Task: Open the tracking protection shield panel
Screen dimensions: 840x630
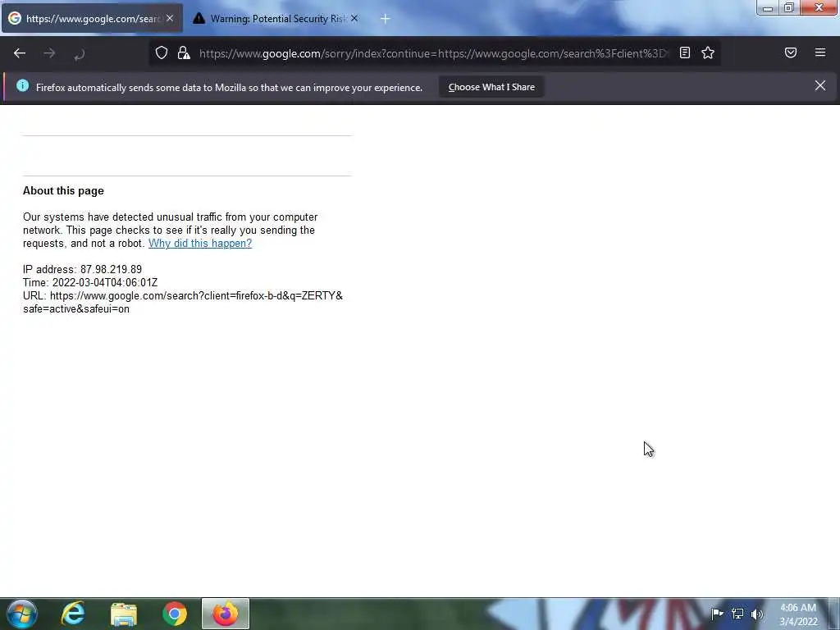Action: click(x=162, y=53)
